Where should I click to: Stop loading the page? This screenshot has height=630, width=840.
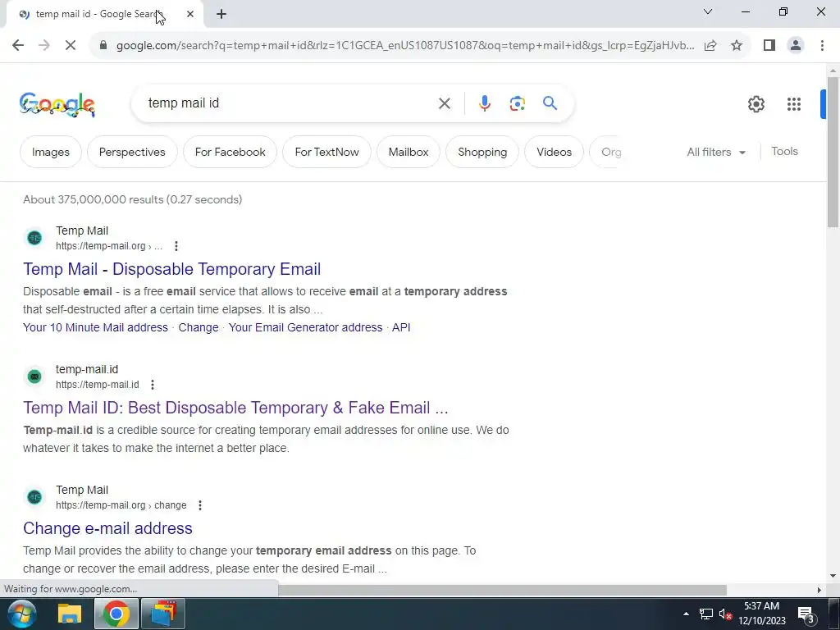click(71, 46)
